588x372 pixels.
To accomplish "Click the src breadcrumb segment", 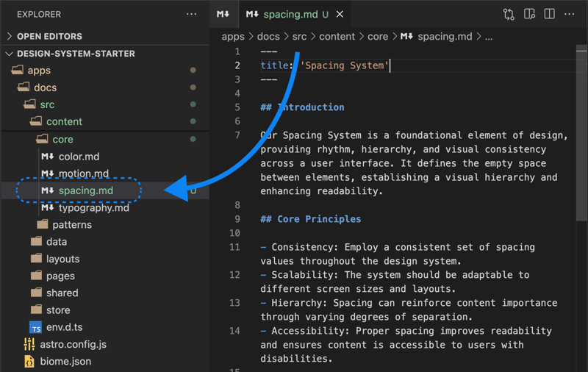I will tap(299, 37).
